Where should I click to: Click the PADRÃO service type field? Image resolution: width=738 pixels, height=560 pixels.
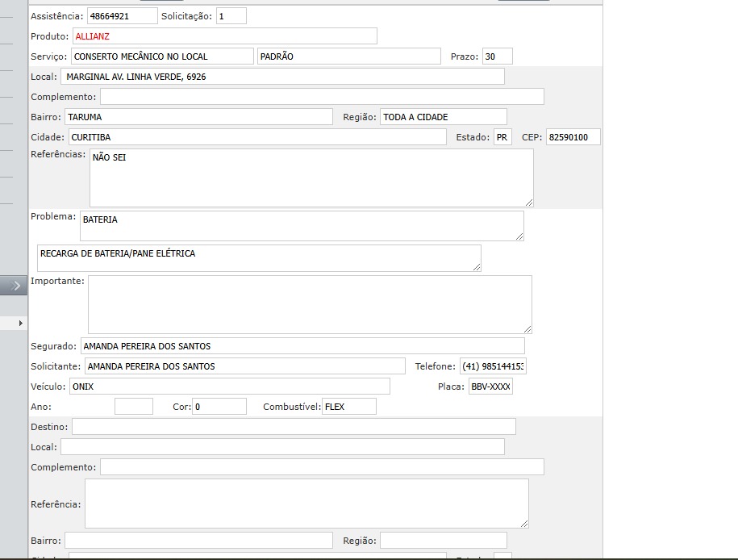tap(348, 56)
